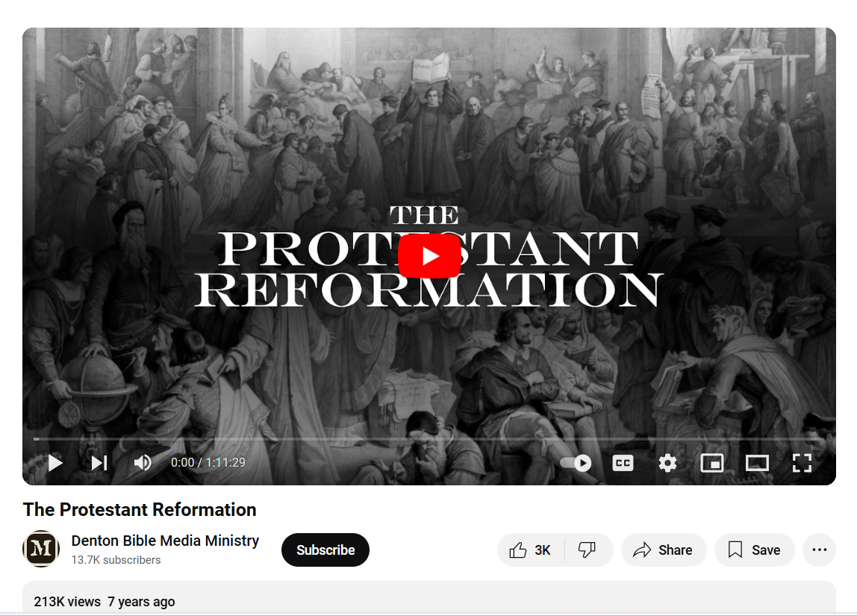Image resolution: width=857 pixels, height=616 pixels.
Task: Mute the video volume speaker icon
Action: click(143, 463)
